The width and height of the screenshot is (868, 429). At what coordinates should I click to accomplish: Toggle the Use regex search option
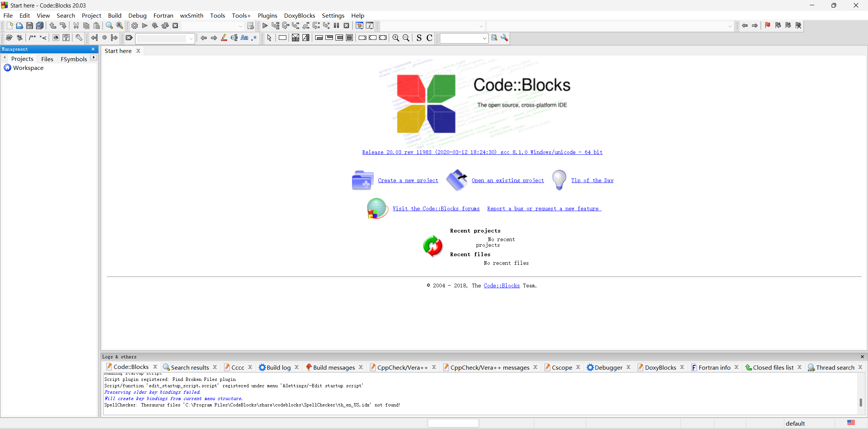point(254,38)
